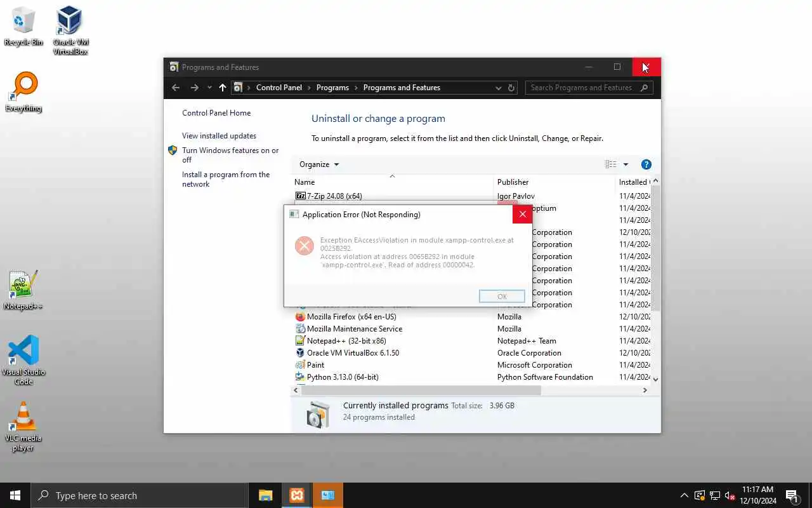812x508 pixels.
Task: Click the vertical scrollbar up arrow
Action: click(655, 181)
